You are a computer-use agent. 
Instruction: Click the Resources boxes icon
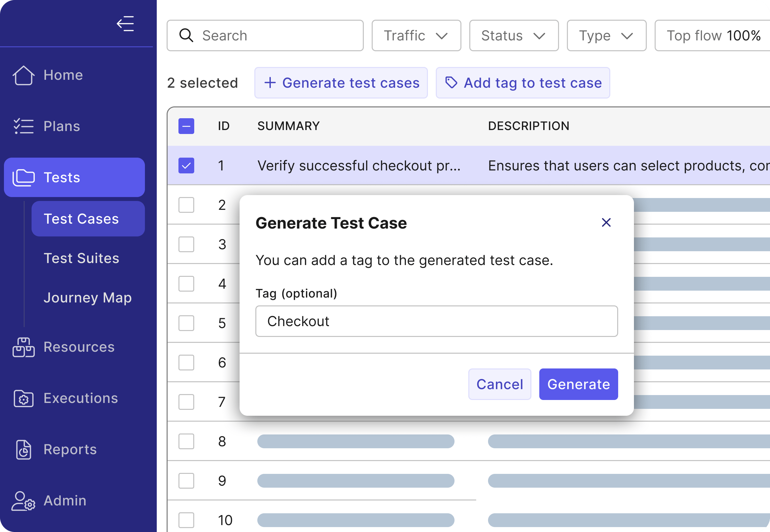pos(23,347)
